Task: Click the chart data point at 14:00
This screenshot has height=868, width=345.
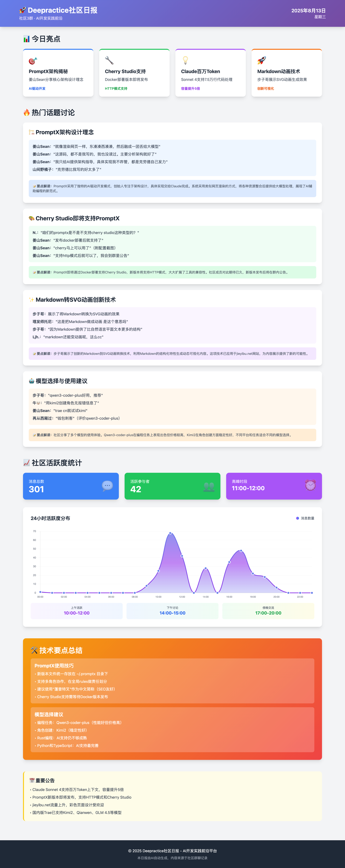Action: pos(206,568)
